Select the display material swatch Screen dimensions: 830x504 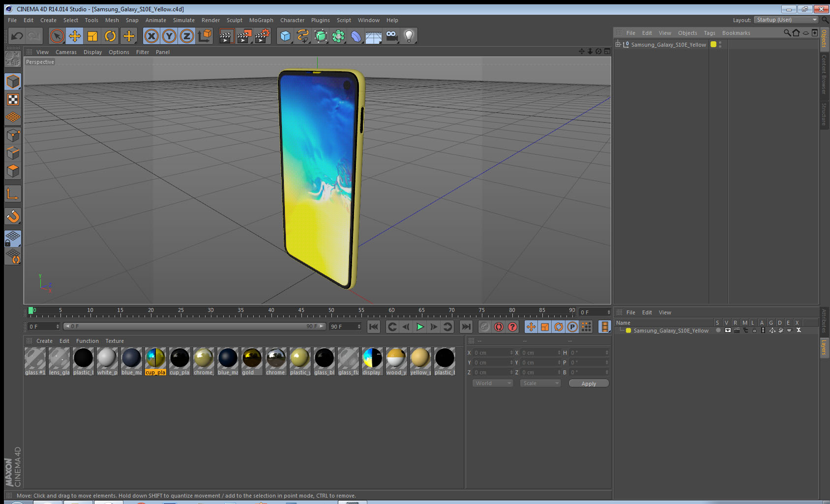[372, 362]
